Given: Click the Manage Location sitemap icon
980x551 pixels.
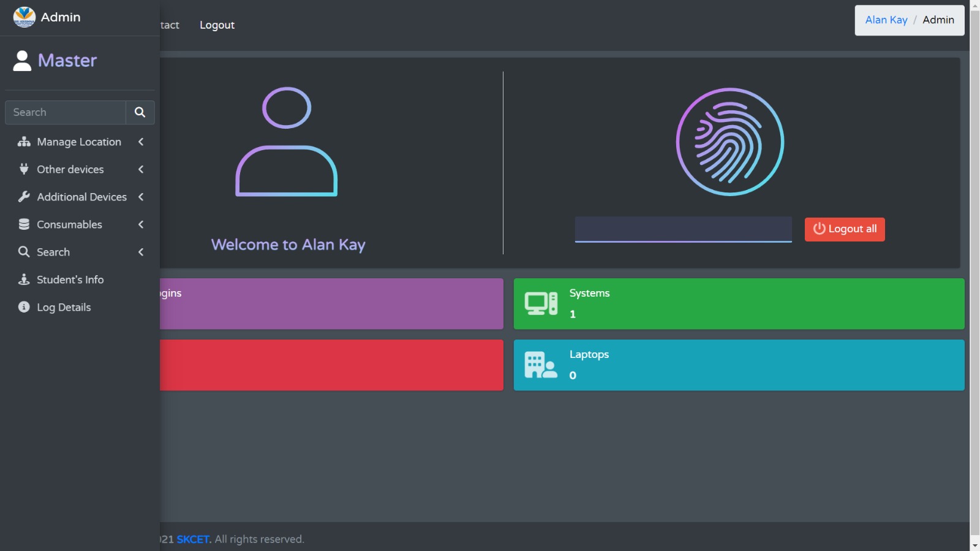Looking at the screenshot, I should (24, 142).
